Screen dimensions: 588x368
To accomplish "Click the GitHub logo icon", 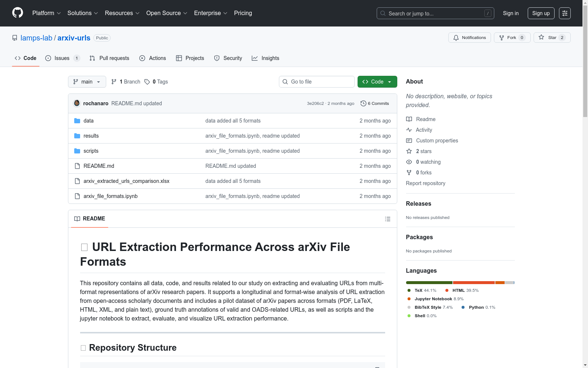I will [x=18, y=13].
